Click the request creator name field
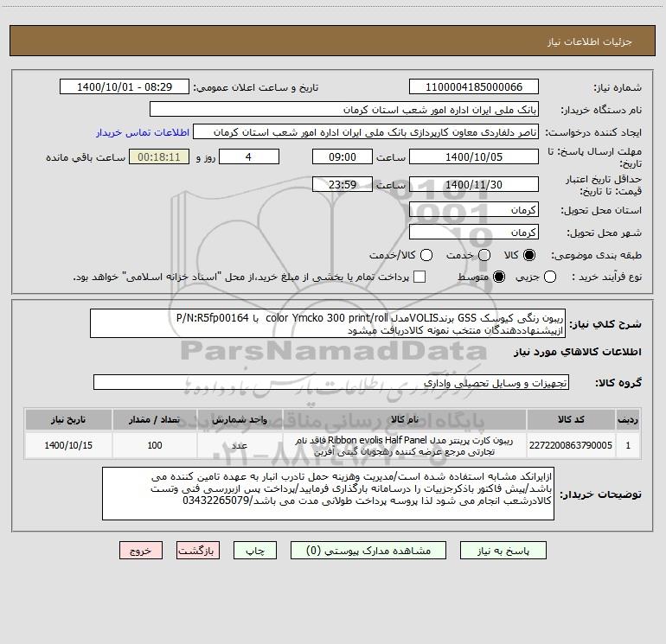The image size is (666, 644). tap(366, 132)
